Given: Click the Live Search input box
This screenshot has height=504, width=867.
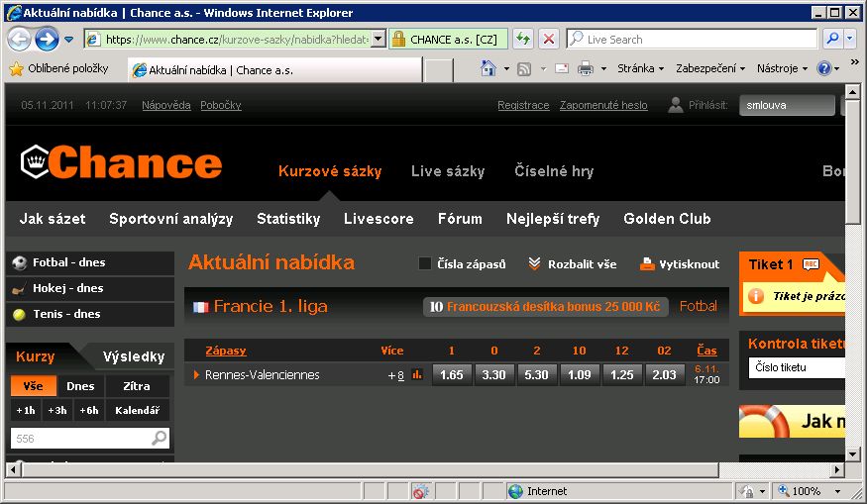Looking at the screenshot, I should [x=700, y=40].
